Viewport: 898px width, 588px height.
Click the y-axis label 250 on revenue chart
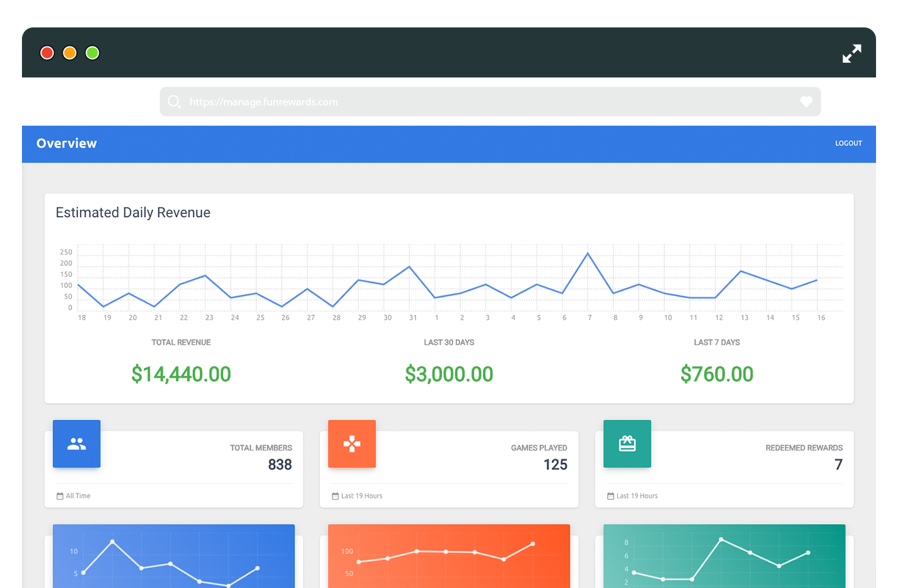[66, 252]
